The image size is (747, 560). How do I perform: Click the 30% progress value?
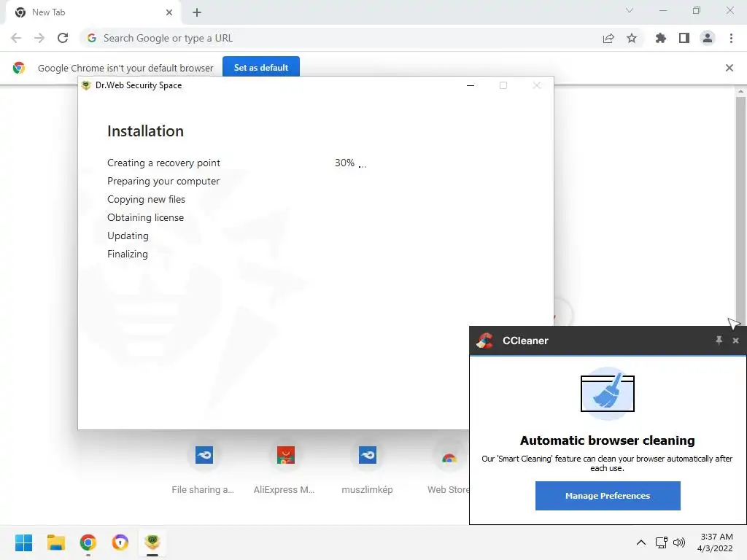click(x=344, y=163)
